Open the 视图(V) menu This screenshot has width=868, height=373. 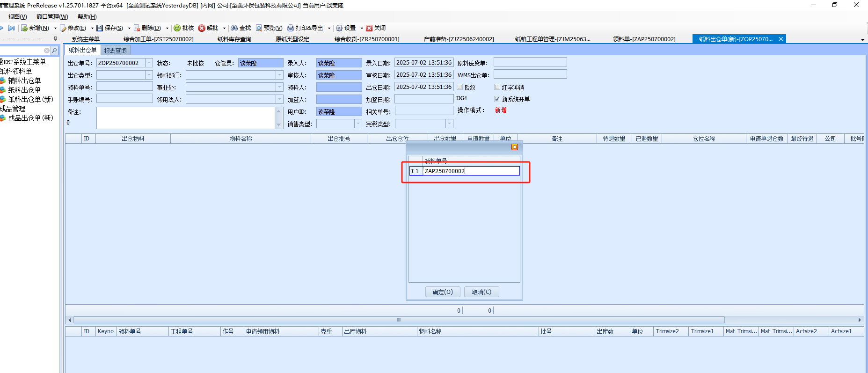point(17,17)
